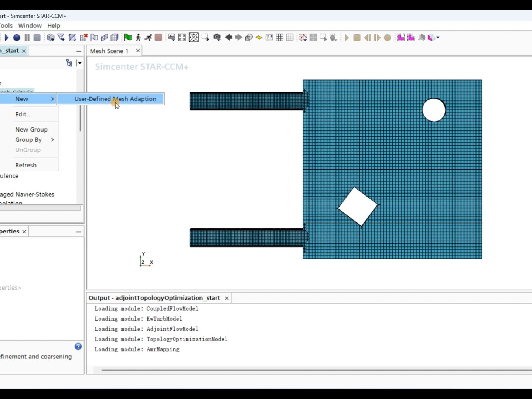Click Refresh in the context menu

(26, 165)
